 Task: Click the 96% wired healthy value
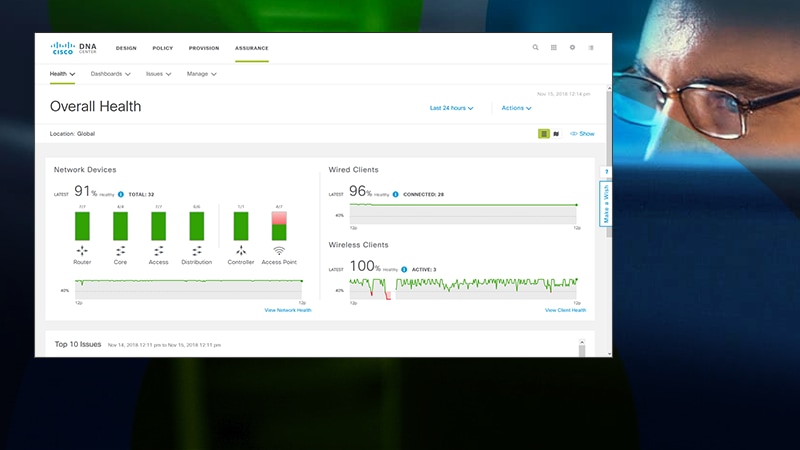[x=360, y=191]
